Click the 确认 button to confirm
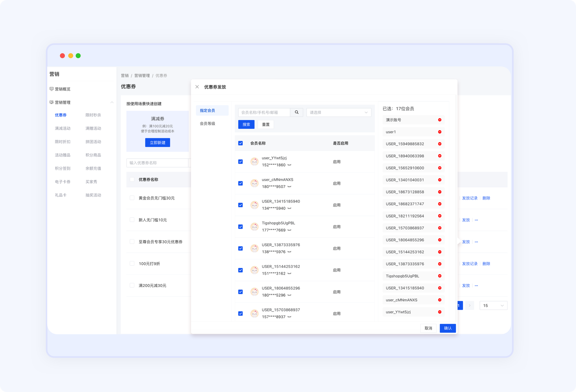The width and height of the screenshot is (576, 392). 447,328
